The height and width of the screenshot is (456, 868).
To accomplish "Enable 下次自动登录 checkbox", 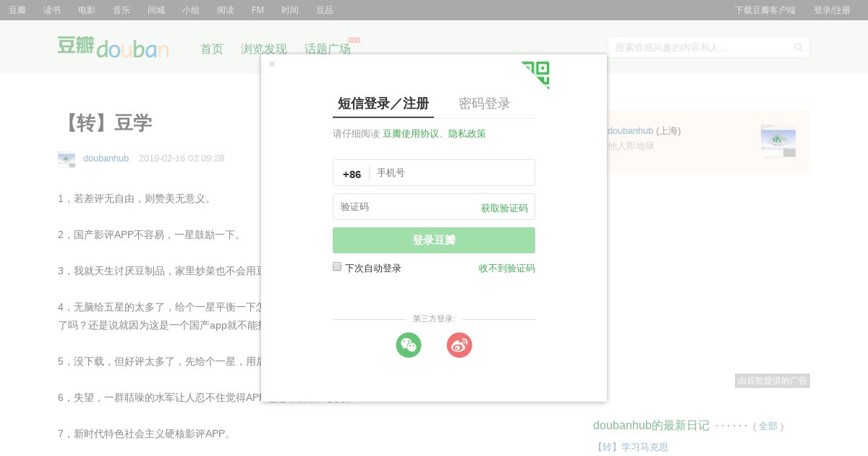I will click(337, 266).
